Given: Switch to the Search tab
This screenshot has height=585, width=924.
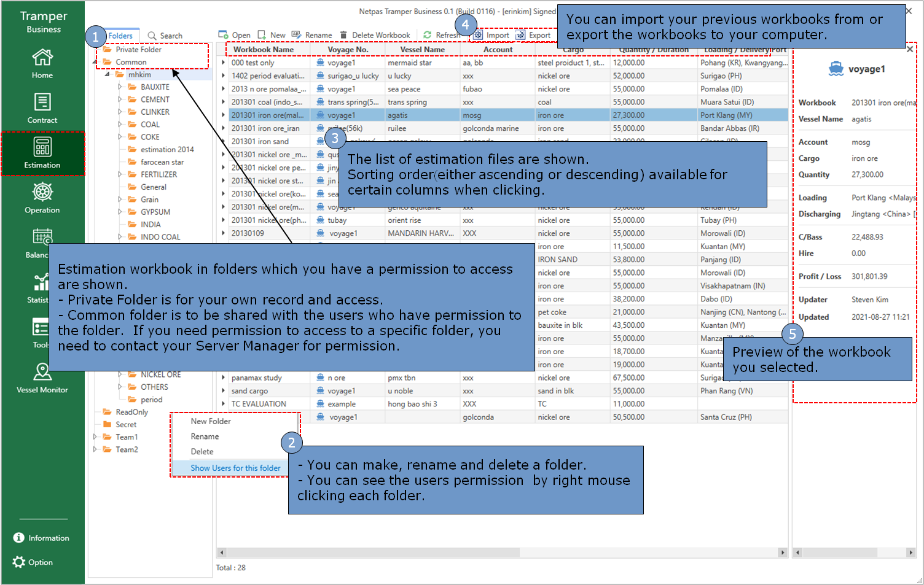Looking at the screenshot, I should [x=165, y=36].
